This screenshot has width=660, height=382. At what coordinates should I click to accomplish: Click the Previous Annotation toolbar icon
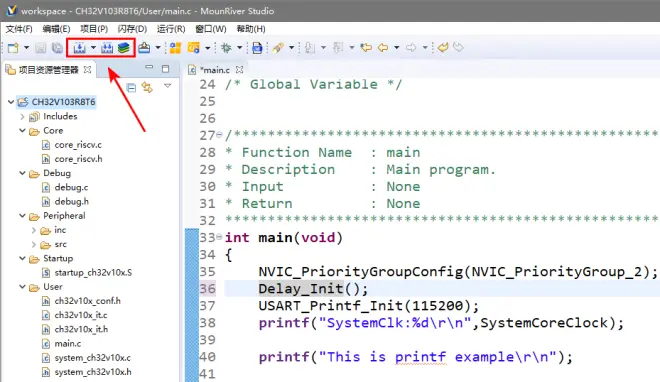coord(338,48)
